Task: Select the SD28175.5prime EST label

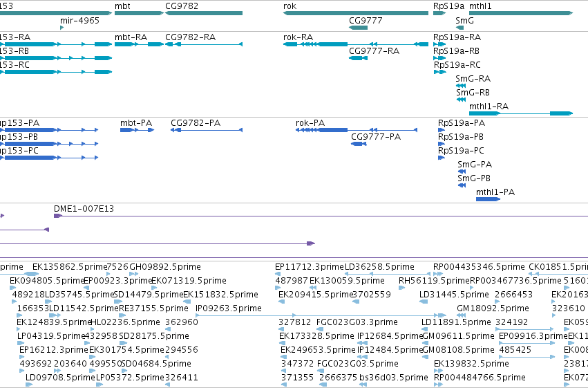Action: click(x=154, y=337)
